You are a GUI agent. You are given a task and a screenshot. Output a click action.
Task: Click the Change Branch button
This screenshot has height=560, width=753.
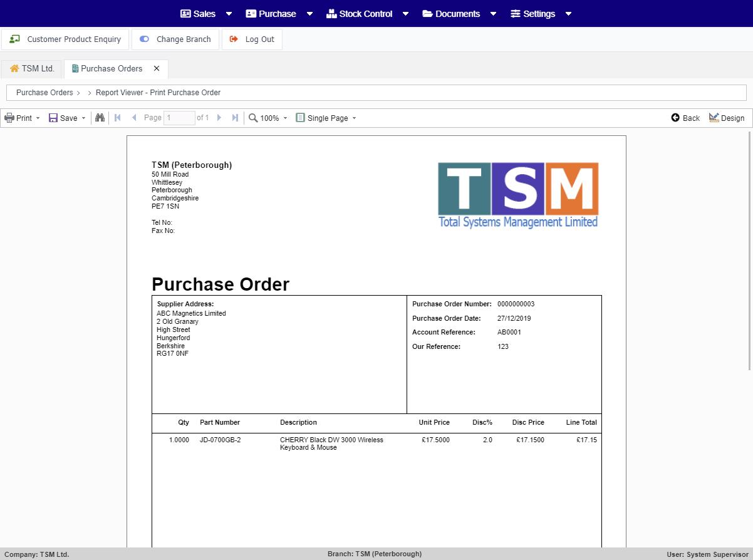pos(175,39)
